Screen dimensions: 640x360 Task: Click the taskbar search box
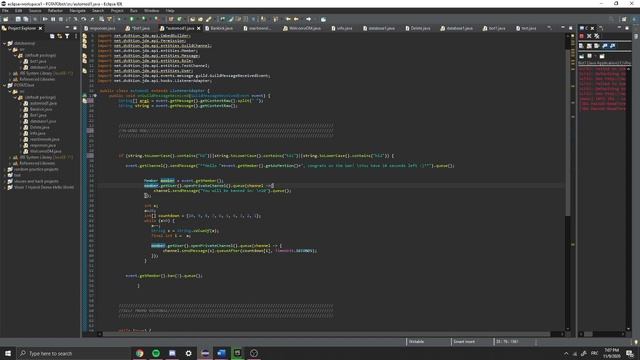click(x=73, y=353)
